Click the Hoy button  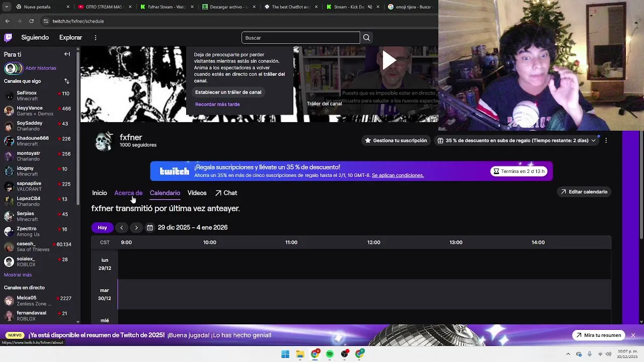[102, 228]
